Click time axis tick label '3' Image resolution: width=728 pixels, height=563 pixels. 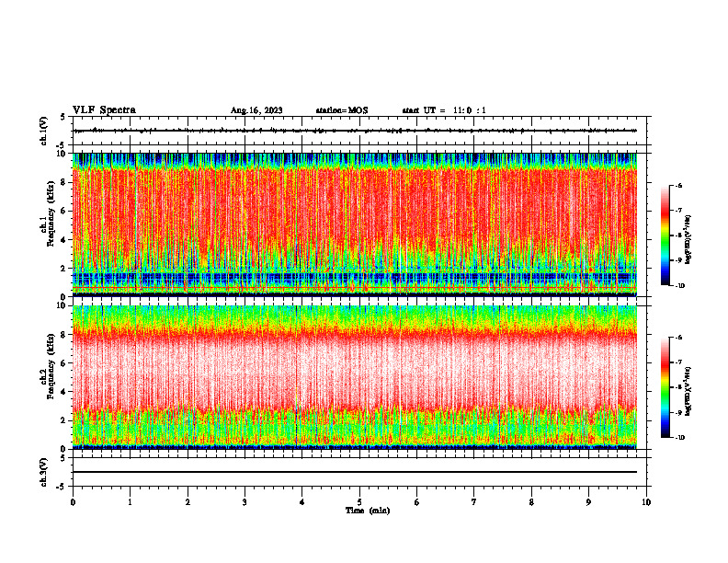245,502
